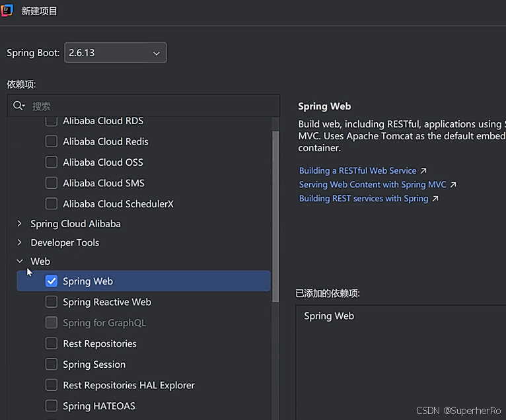Screen dimensions: 506x420
Task: Open the Spring Boot version dropdown
Action: coord(116,53)
